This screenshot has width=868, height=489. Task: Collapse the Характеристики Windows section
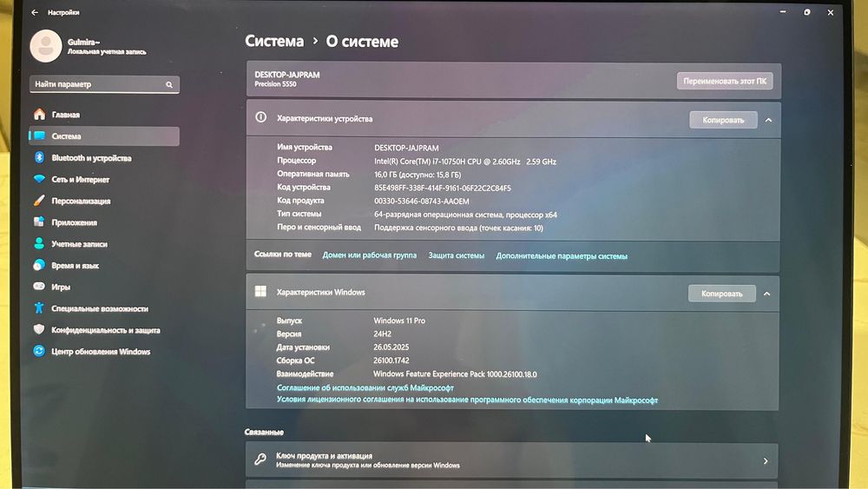point(766,294)
